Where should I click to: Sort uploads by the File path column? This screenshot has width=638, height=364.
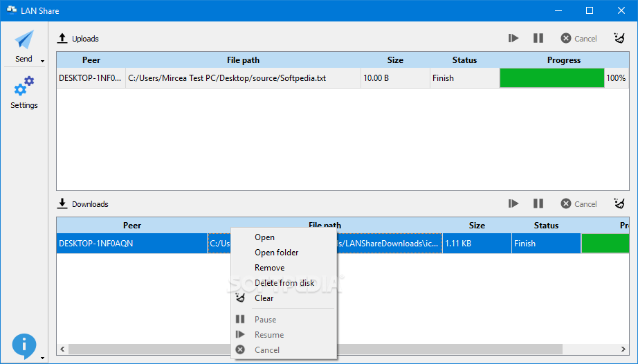tap(243, 60)
